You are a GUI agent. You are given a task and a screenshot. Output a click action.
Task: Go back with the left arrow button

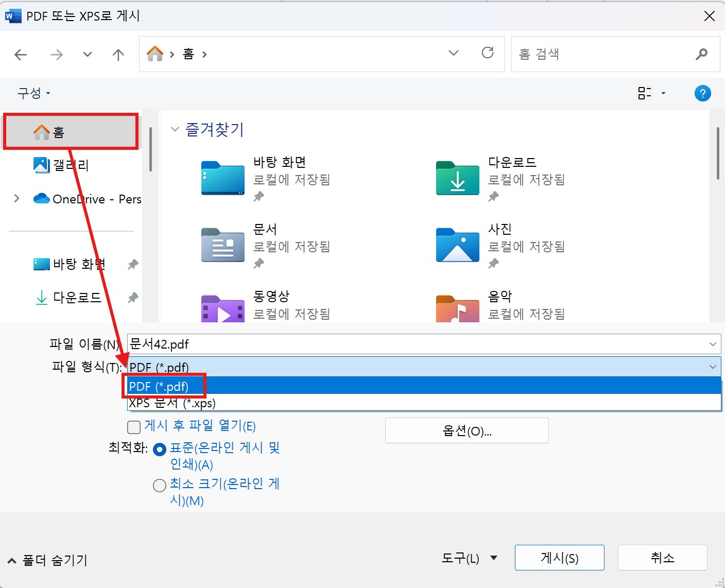(x=21, y=55)
